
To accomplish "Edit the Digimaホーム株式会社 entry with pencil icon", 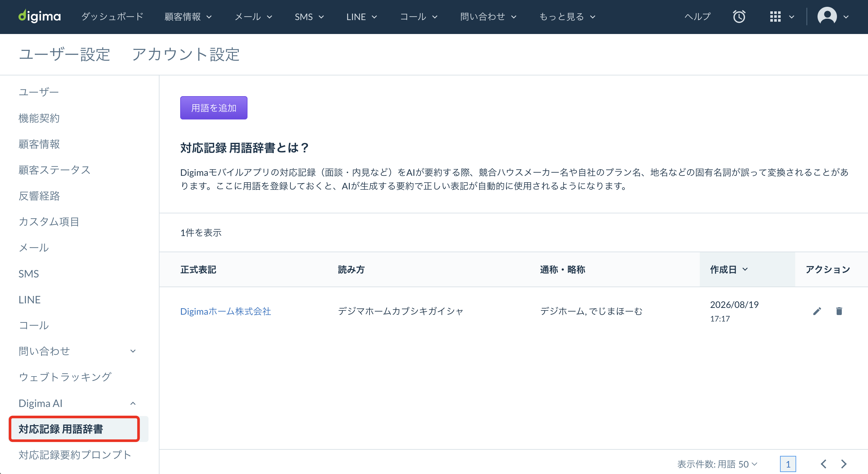I will (817, 311).
